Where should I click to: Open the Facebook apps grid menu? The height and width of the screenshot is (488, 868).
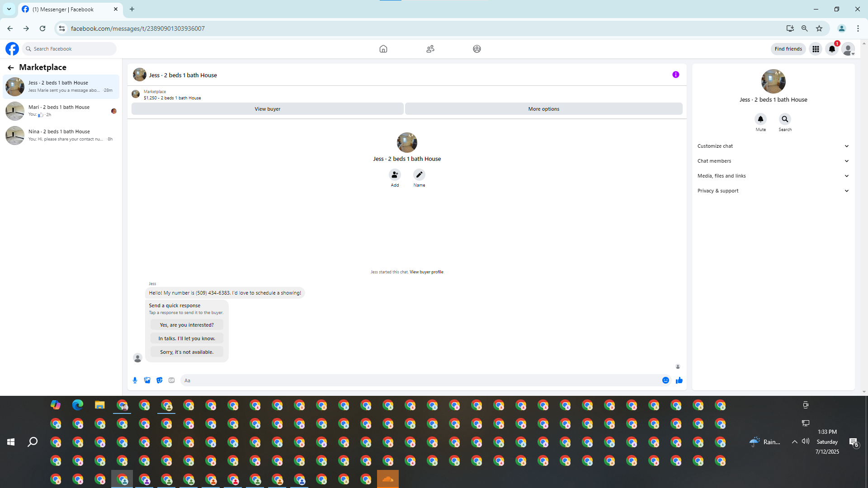[x=816, y=49]
